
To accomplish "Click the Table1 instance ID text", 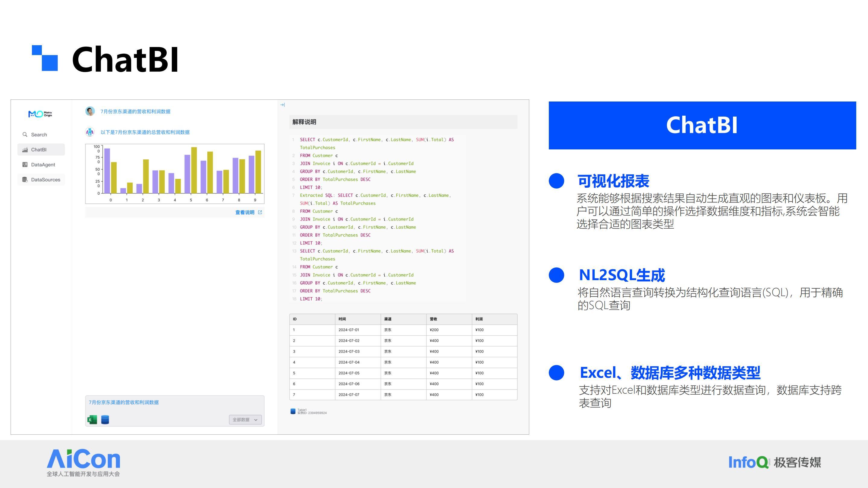I will 312,413.
